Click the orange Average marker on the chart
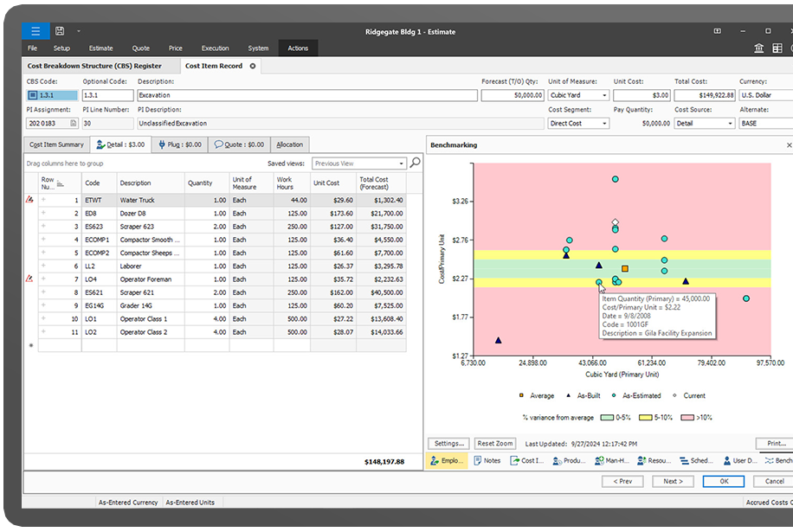The width and height of the screenshot is (793, 532). [624, 269]
